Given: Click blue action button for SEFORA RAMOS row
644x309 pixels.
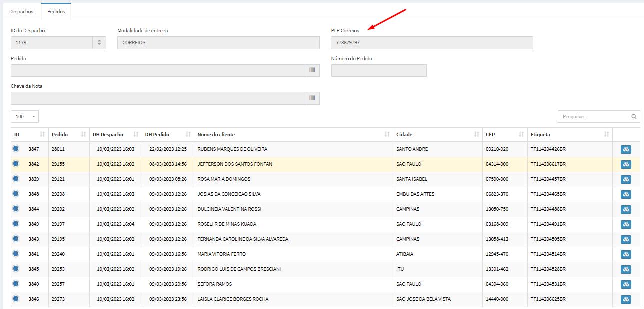Looking at the screenshot, I should coord(626,285).
